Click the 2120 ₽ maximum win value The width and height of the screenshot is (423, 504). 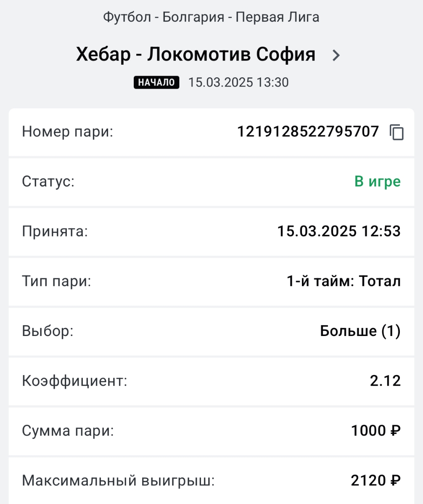(376, 480)
